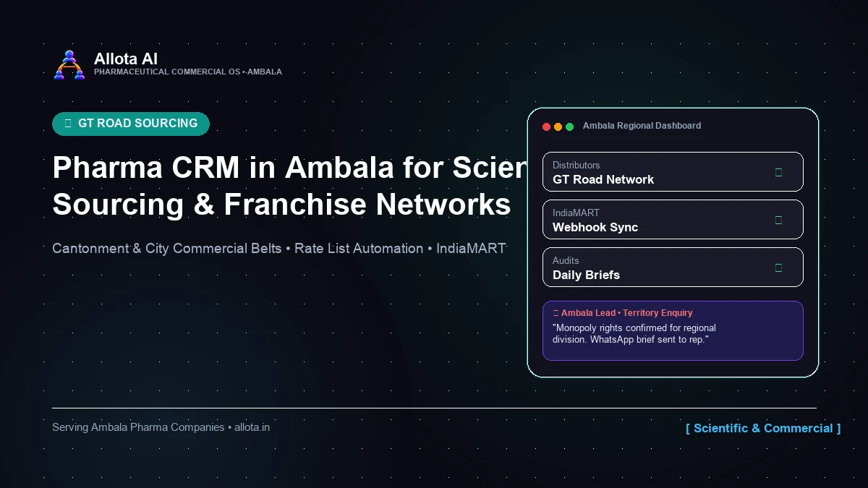Click the GT Road Sourcing badge

click(131, 124)
